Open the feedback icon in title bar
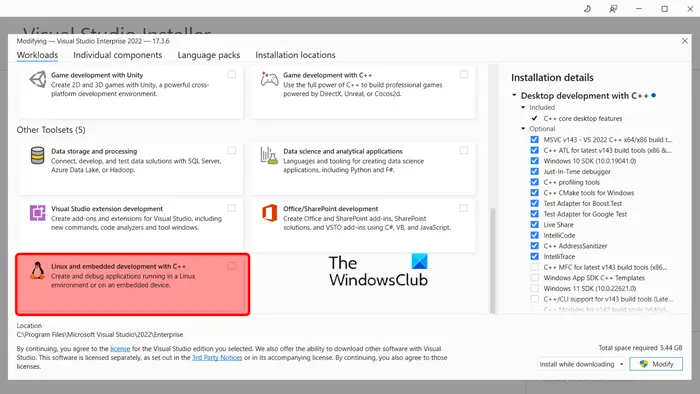The image size is (700, 394). (x=613, y=8)
